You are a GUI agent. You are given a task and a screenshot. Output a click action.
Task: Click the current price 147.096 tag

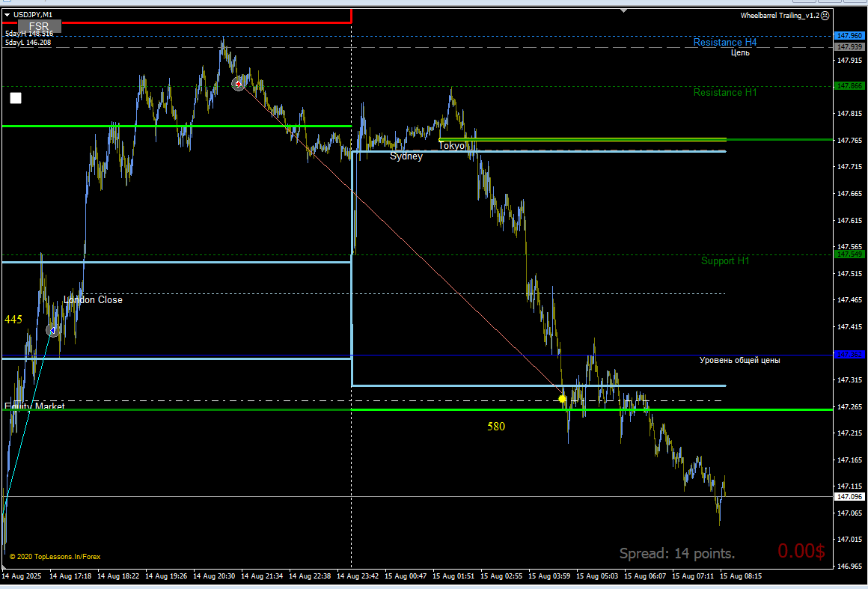[849, 497]
